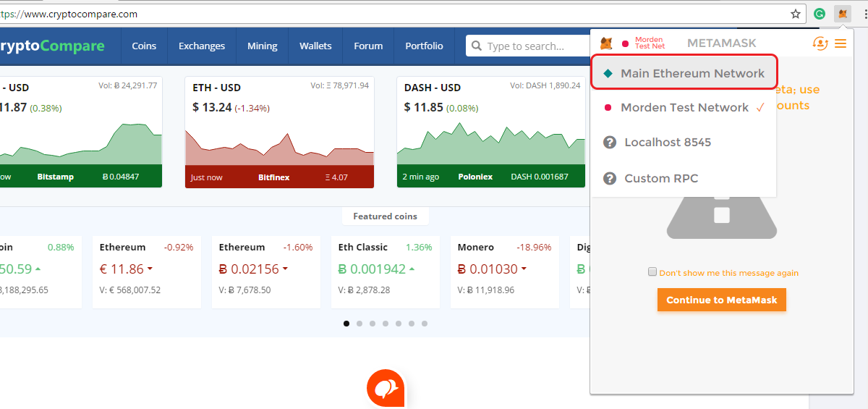
Task: Choose Localhost 8545 network
Action: pyautogui.click(x=684, y=142)
